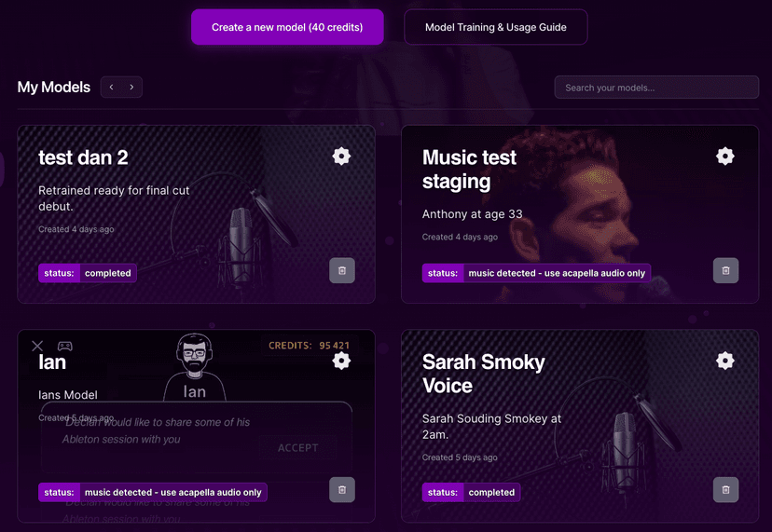The height and width of the screenshot is (532, 772).
Task: Delete test dan 2 model via trash icon
Action: coord(342,270)
